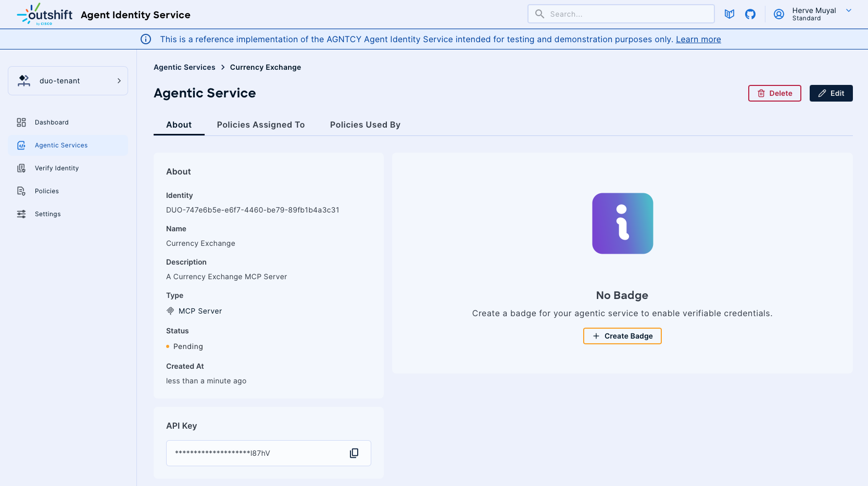This screenshot has width=868, height=486.
Task: Switch to the Policies Used By tab
Action: tap(364, 124)
